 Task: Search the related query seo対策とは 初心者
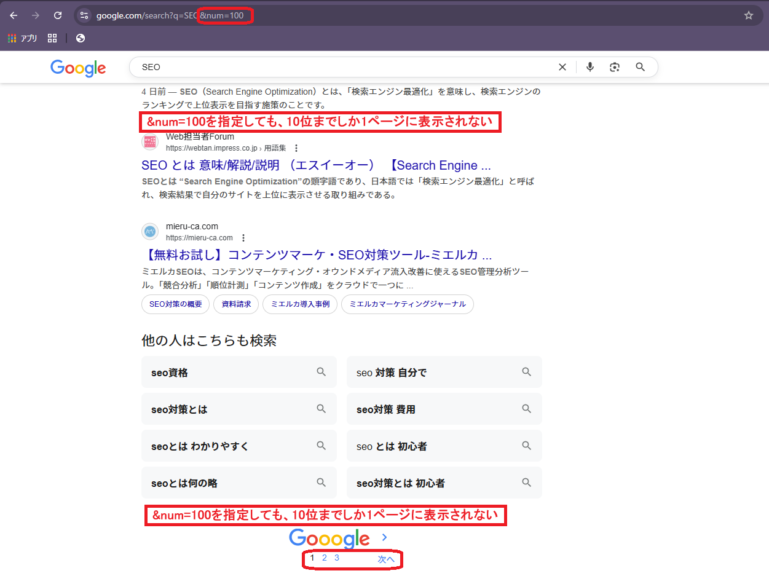(444, 483)
